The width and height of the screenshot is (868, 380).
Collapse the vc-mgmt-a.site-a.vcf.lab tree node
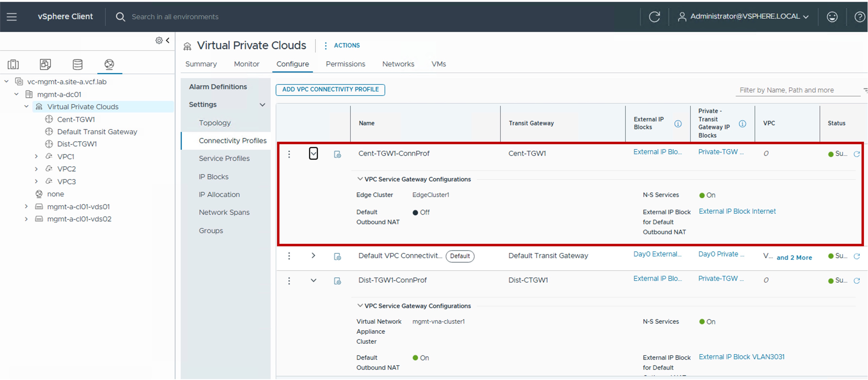click(6, 81)
